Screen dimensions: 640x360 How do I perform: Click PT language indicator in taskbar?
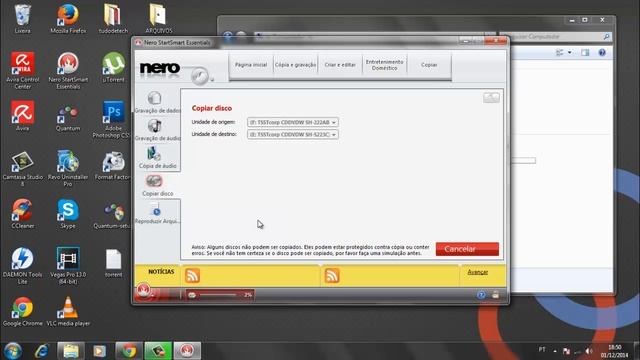tap(542, 349)
